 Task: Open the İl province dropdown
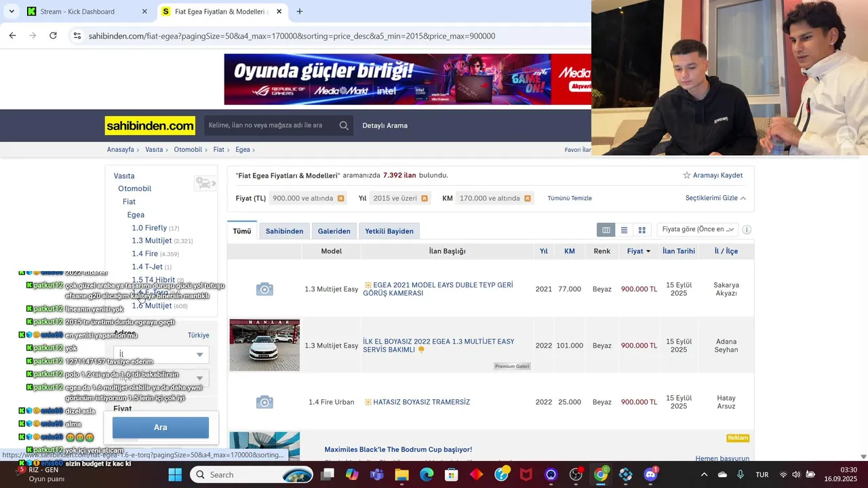coord(161,354)
